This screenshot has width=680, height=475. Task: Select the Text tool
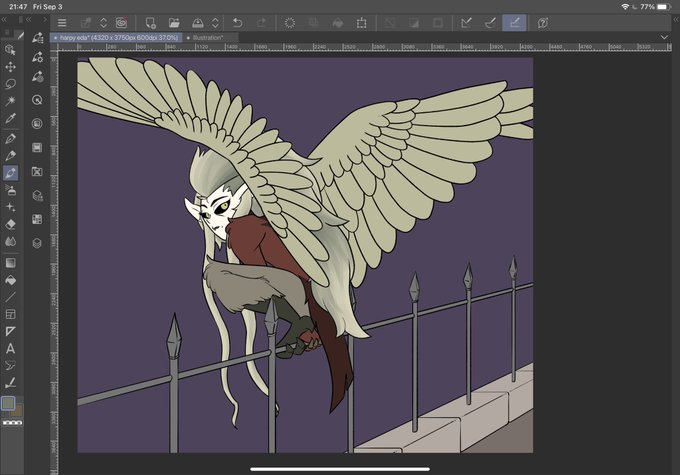pyautogui.click(x=10, y=348)
